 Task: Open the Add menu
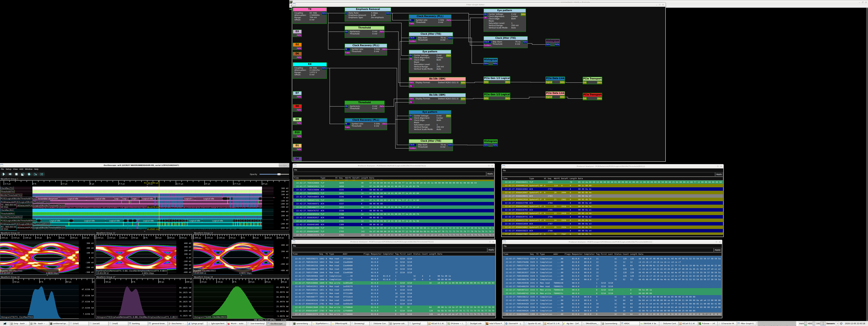[x=21, y=169]
